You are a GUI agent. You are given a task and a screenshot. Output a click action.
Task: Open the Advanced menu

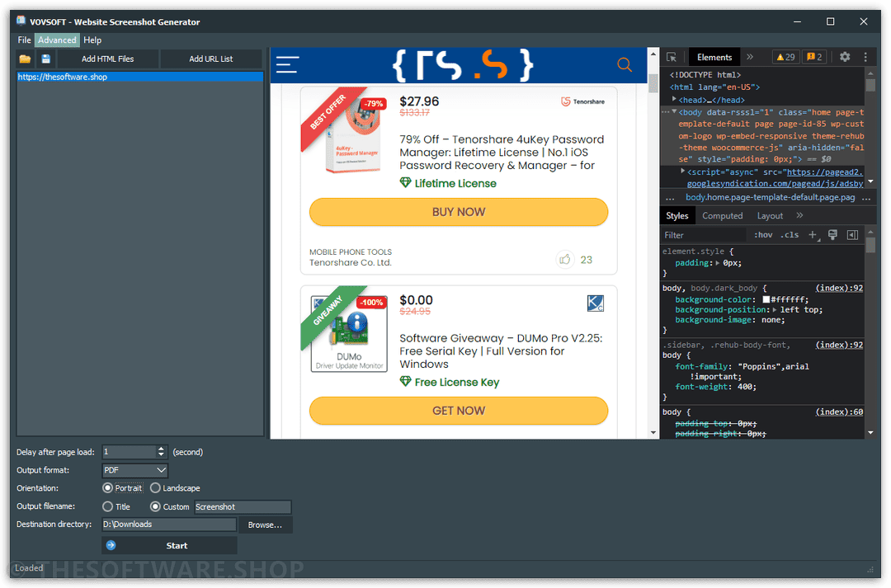(57, 40)
